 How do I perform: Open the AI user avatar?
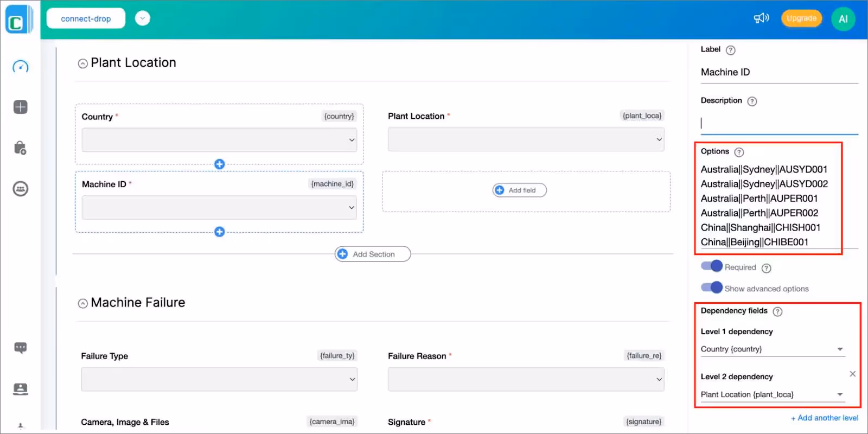843,19
